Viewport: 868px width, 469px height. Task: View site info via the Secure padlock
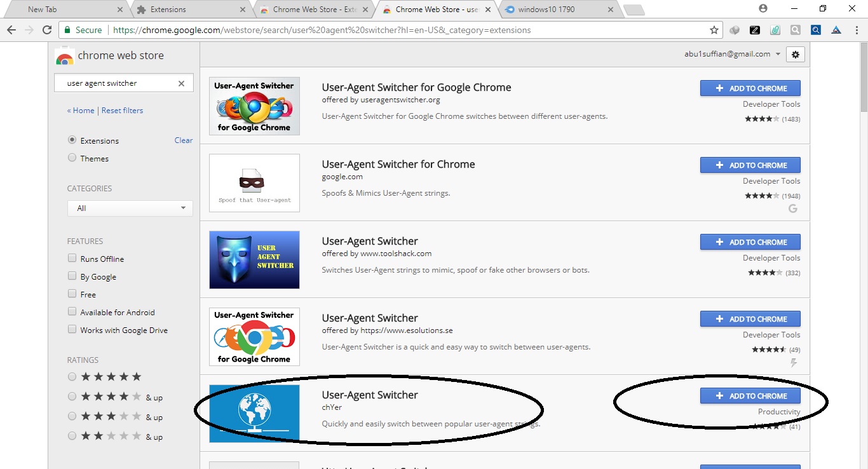(83, 30)
